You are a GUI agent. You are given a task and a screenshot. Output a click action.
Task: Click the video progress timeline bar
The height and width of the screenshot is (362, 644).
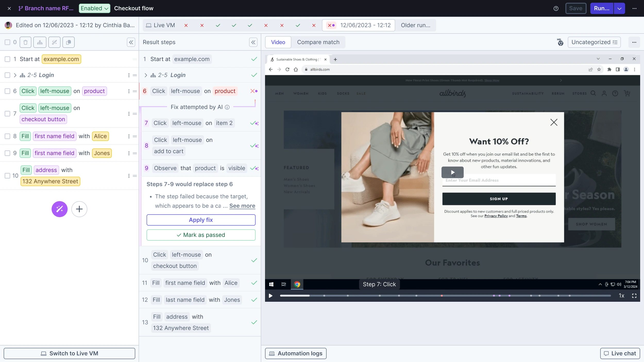pos(446,296)
